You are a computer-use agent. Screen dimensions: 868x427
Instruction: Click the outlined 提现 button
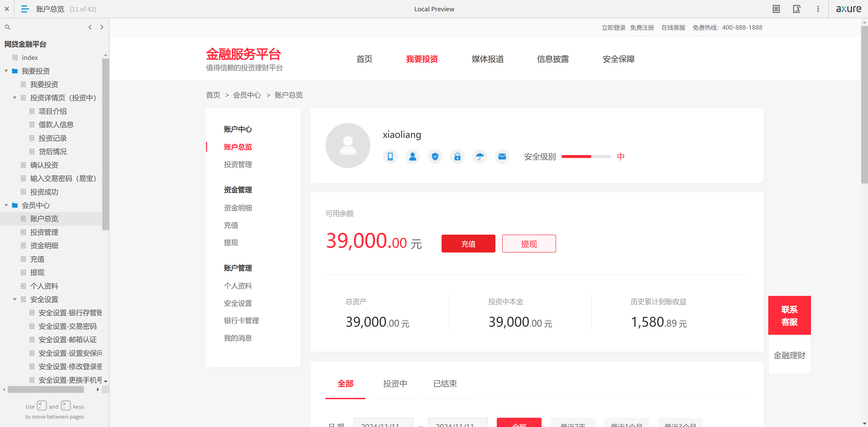click(x=529, y=244)
